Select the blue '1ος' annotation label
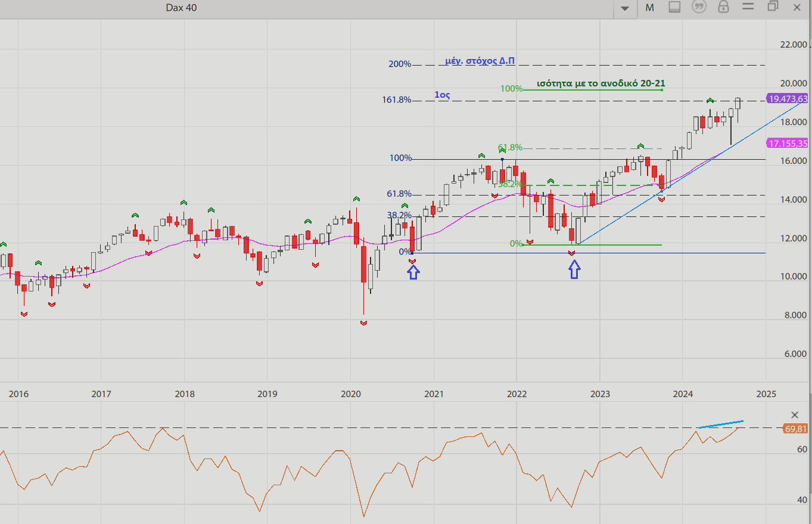The width and height of the screenshot is (812, 524). pos(441,95)
